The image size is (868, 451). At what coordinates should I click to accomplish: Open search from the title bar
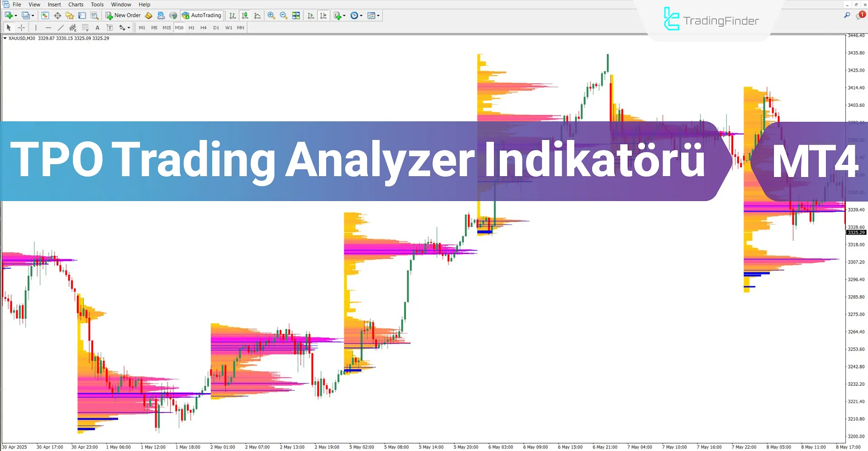click(847, 14)
